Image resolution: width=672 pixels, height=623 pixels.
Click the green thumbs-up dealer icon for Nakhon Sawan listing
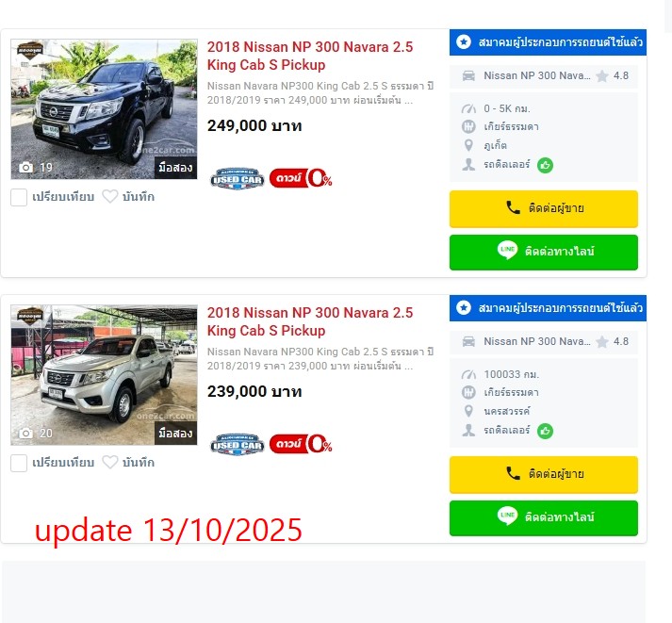click(545, 431)
